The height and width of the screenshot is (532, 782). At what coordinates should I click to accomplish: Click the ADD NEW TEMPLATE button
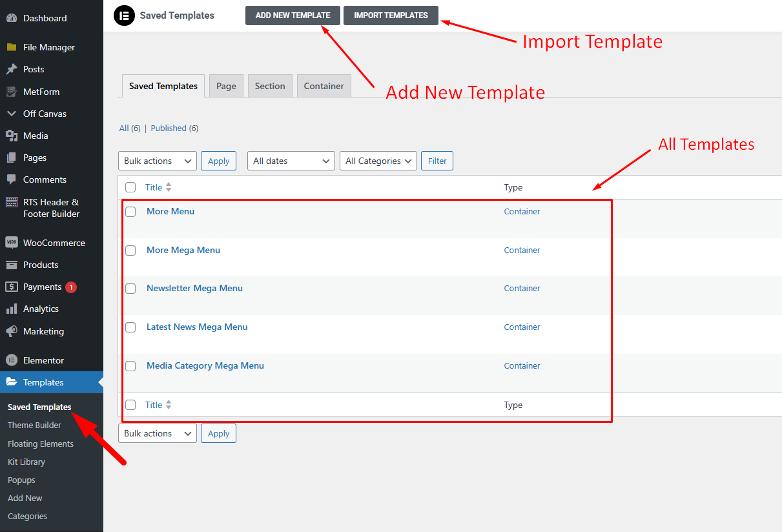(x=293, y=15)
